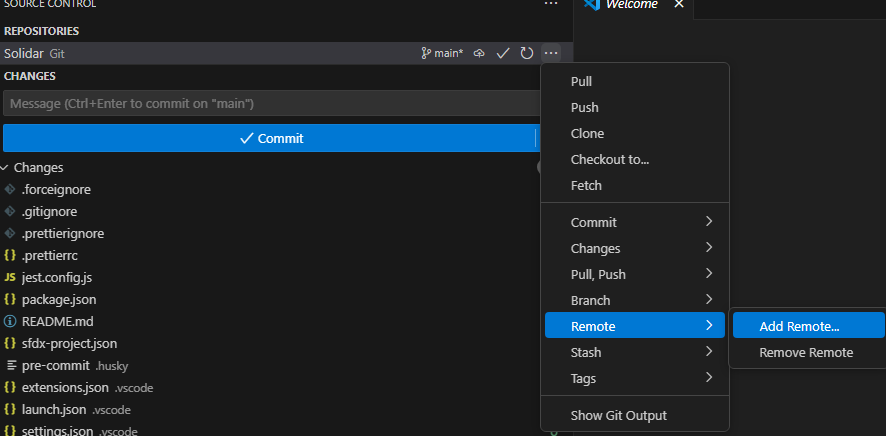886x436 pixels.
Task: Click the checkmark commit icon in Solidar row
Action: [503, 54]
